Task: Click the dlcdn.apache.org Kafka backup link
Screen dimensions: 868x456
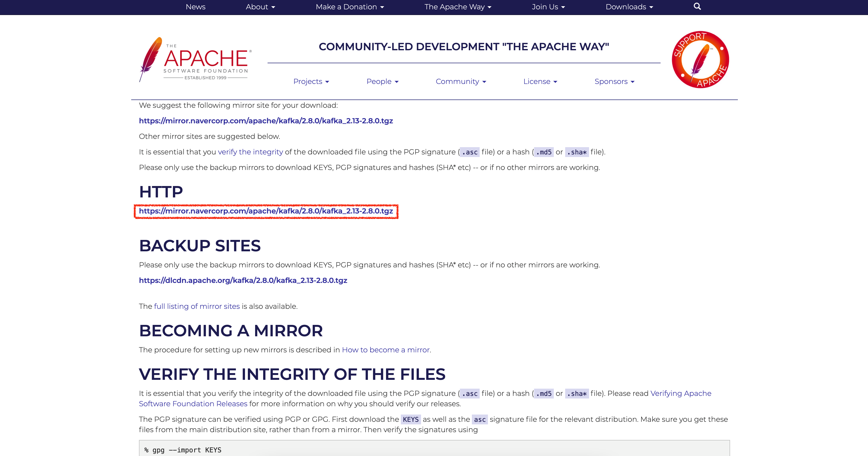Action: tap(243, 280)
